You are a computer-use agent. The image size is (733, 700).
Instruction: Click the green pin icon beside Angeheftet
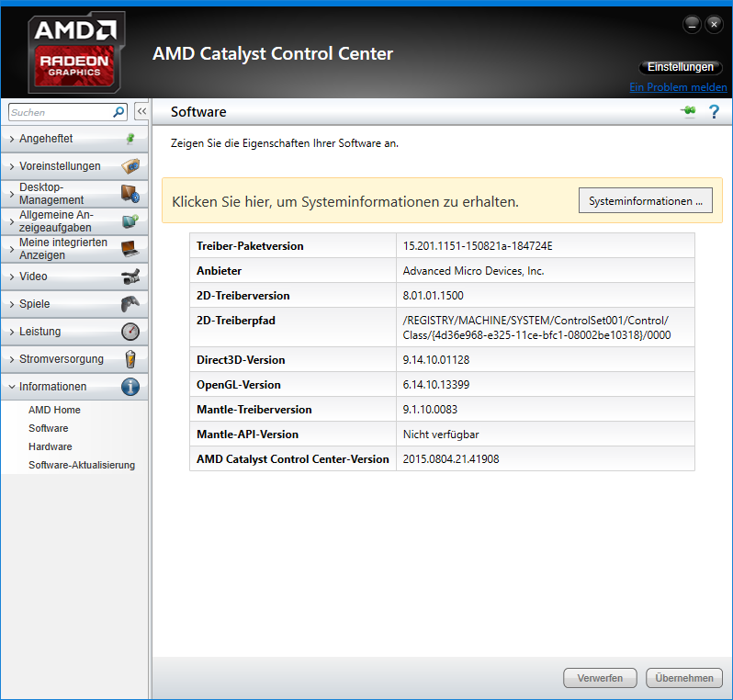[130, 139]
